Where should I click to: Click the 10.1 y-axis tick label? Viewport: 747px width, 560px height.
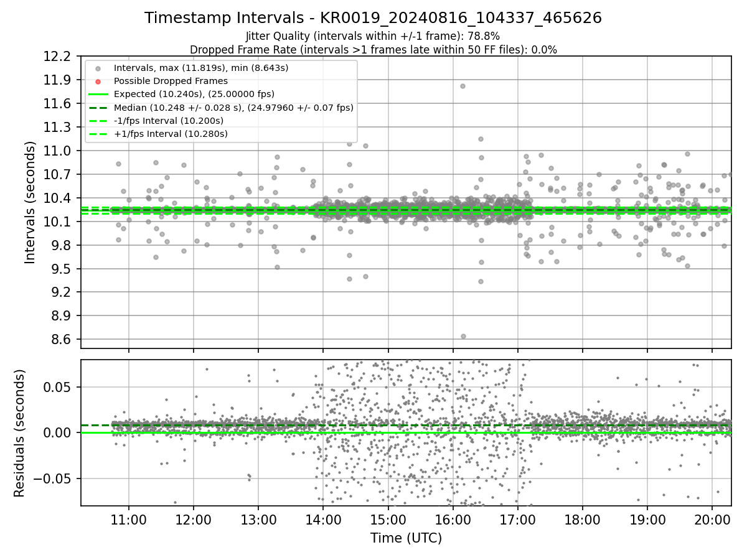pos(57,222)
